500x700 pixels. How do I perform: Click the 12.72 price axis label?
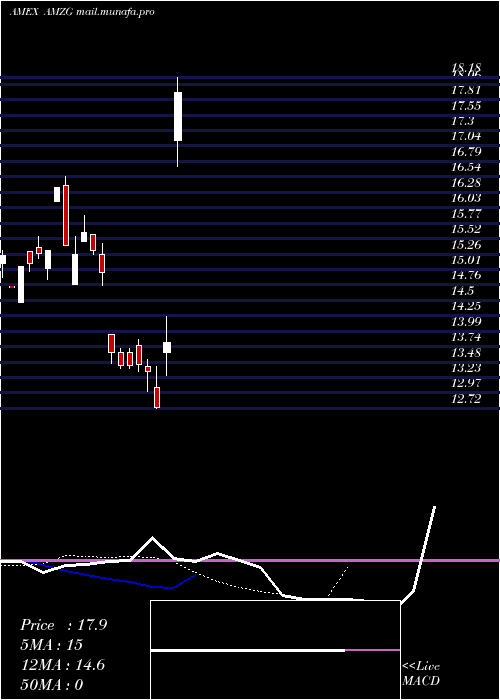click(466, 399)
